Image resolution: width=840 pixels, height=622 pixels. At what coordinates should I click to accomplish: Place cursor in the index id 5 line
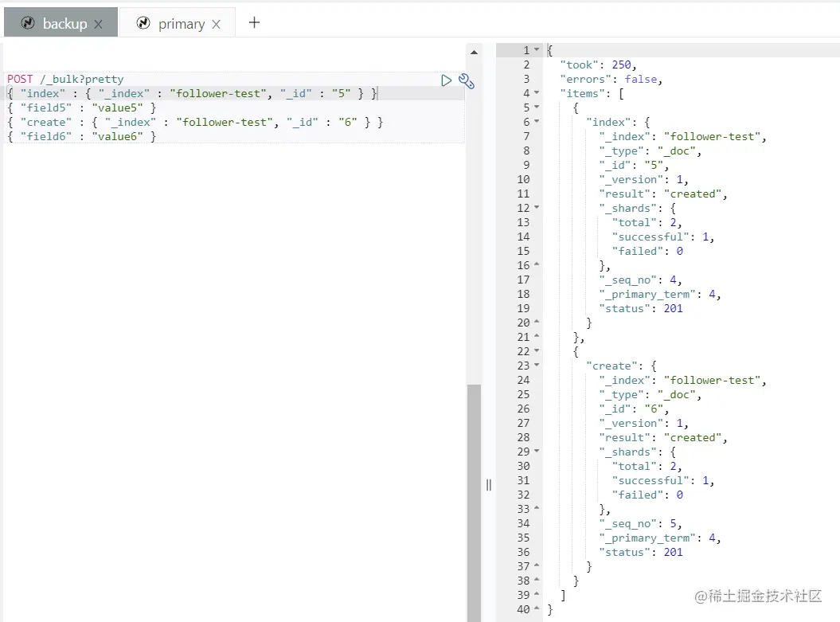click(x=193, y=93)
